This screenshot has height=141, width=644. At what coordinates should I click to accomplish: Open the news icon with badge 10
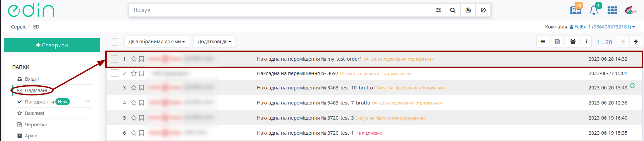tap(576, 10)
